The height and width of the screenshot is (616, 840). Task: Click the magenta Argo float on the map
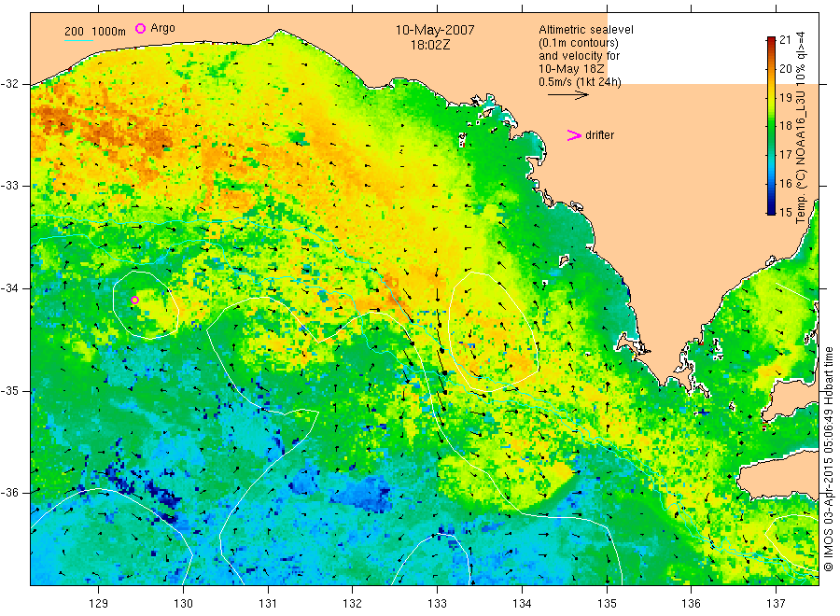tap(135, 300)
